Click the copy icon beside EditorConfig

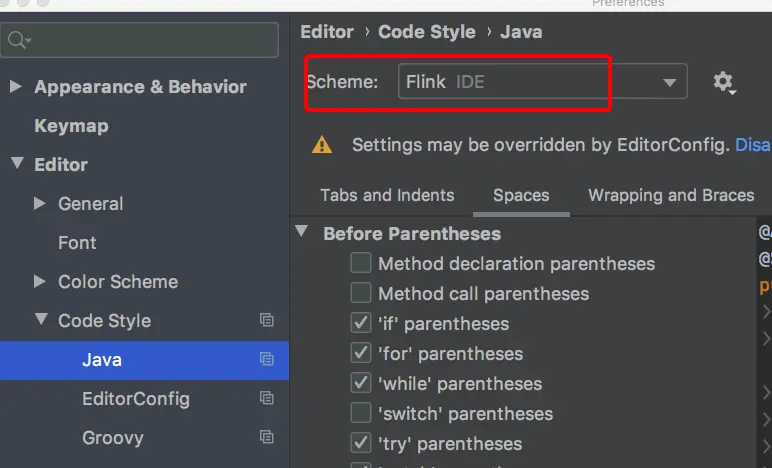266,399
